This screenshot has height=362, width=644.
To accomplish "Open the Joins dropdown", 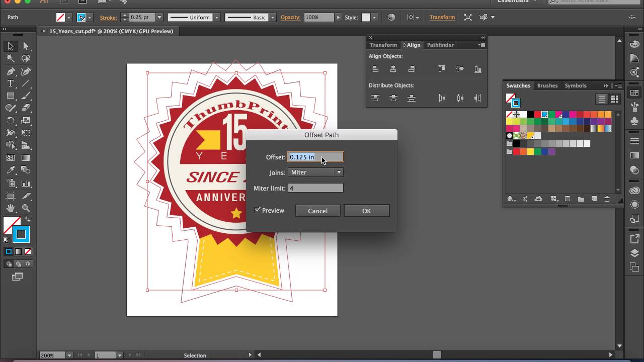I will pyautogui.click(x=315, y=172).
